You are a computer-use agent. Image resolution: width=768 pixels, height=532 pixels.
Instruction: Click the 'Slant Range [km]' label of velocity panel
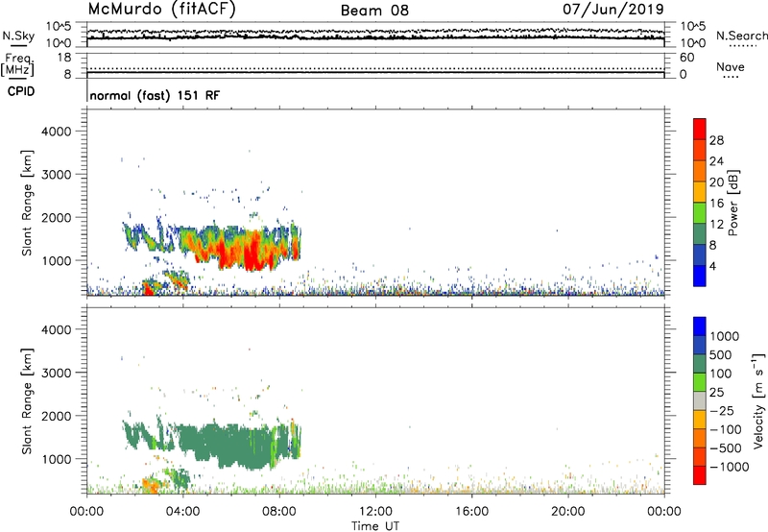pyautogui.click(x=27, y=401)
